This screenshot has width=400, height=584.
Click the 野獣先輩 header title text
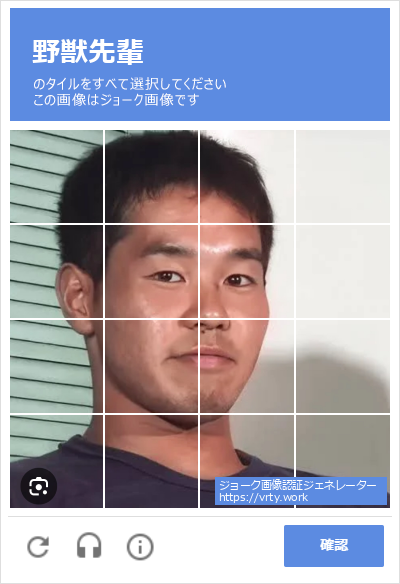pos(88,51)
